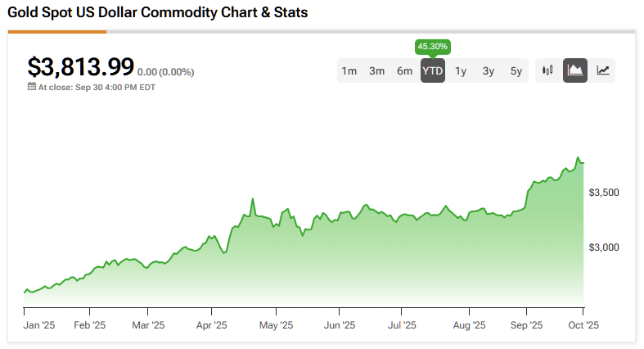
Task: Click the $3,000 price axis label
Action: tap(603, 247)
